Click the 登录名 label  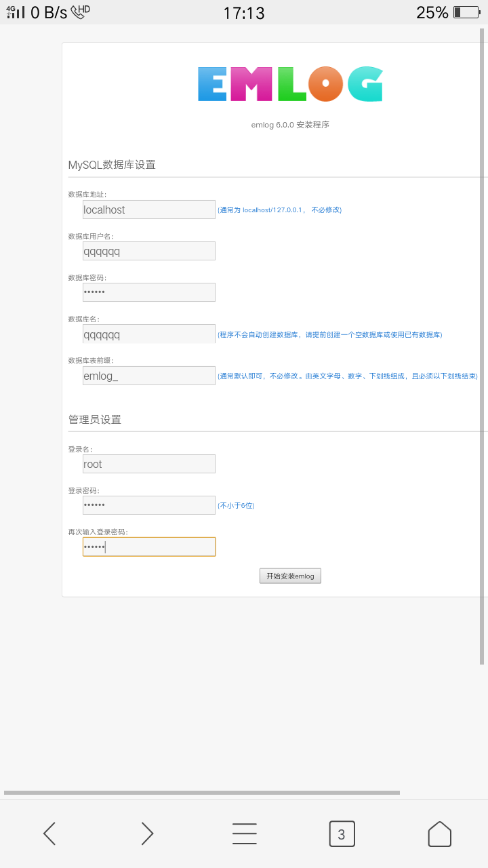(81, 449)
